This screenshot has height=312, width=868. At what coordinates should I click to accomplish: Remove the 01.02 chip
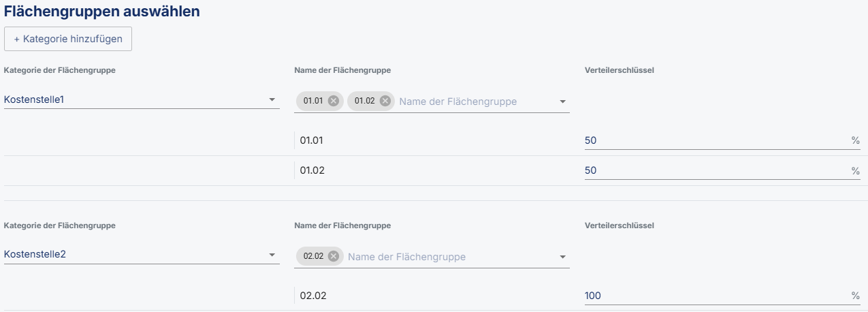pos(385,101)
